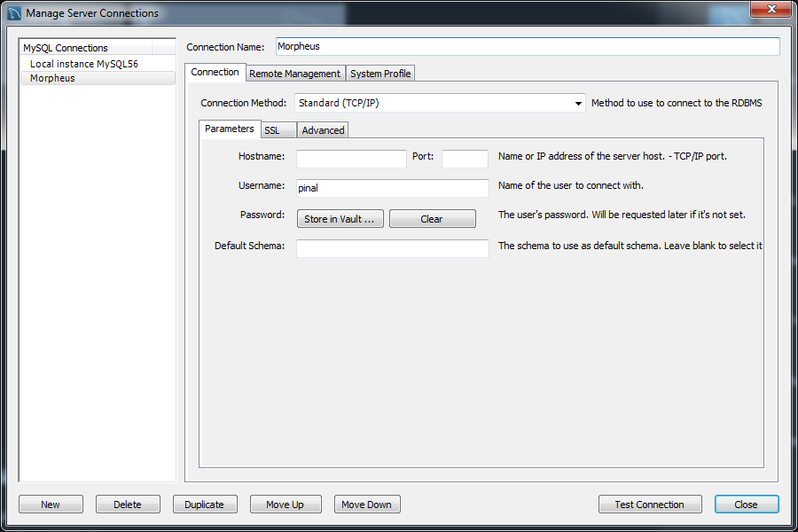Image resolution: width=798 pixels, height=532 pixels.
Task: Click the Password label
Action: point(262,215)
